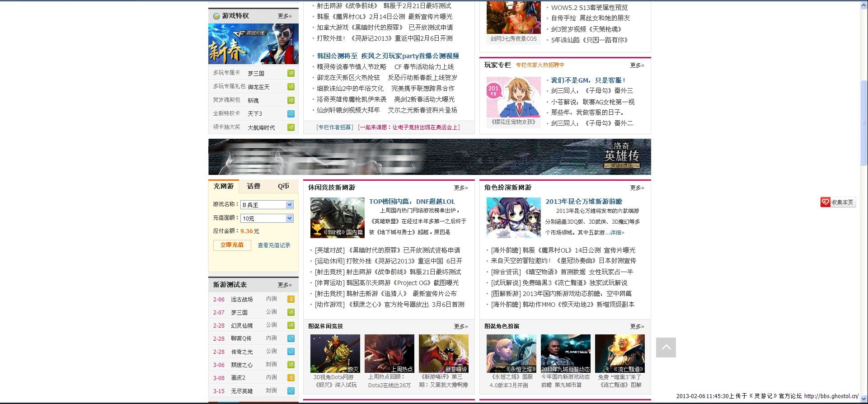Click the green 领 icon for 幻灵仙境
This screenshot has width=868, height=404.
pyautogui.click(x=291, y=325)
